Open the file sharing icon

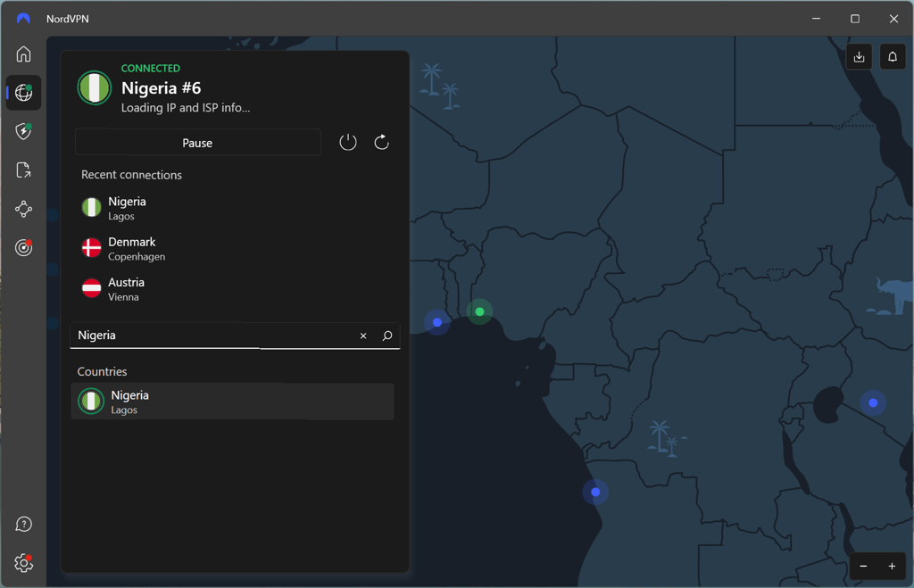point(23,170)
